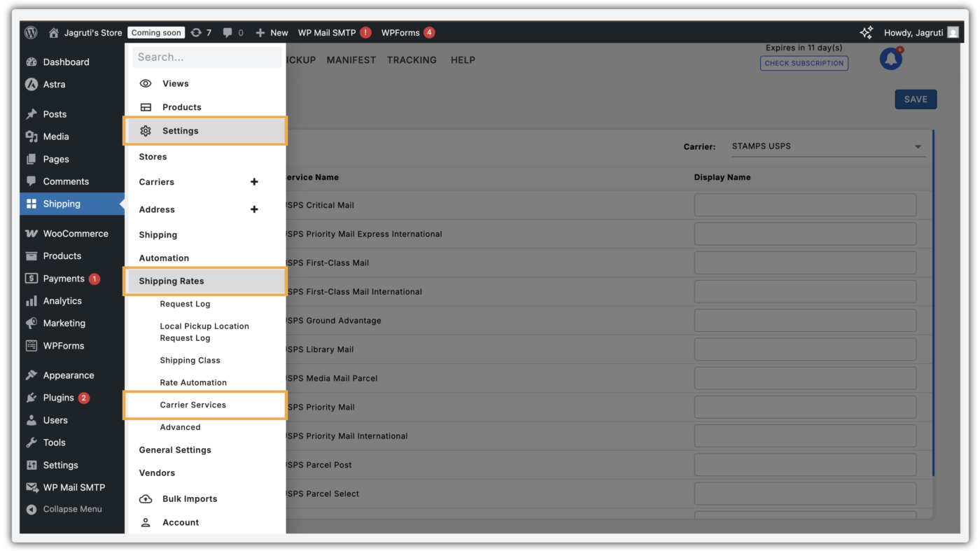Select Stores in the settings menu
980x551 pixels.
point(153,157)
